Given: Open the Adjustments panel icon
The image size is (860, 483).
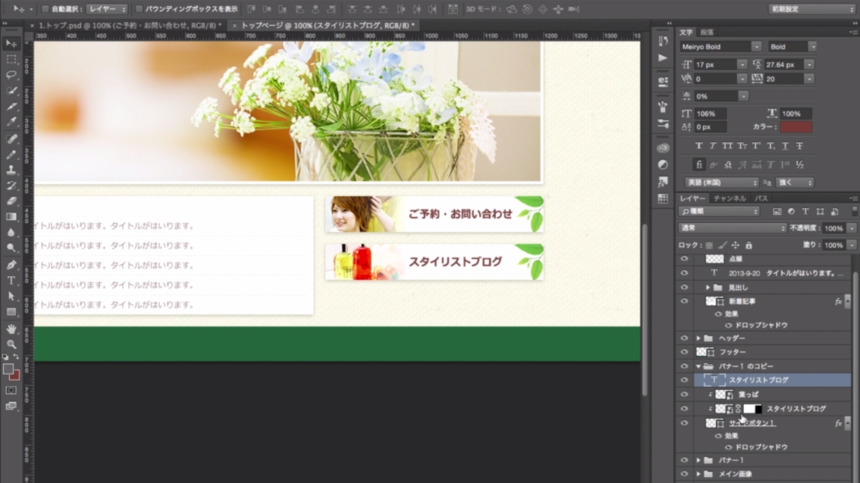Looking at the screenshot, I should pyautogui.click(x=663, y=164).
